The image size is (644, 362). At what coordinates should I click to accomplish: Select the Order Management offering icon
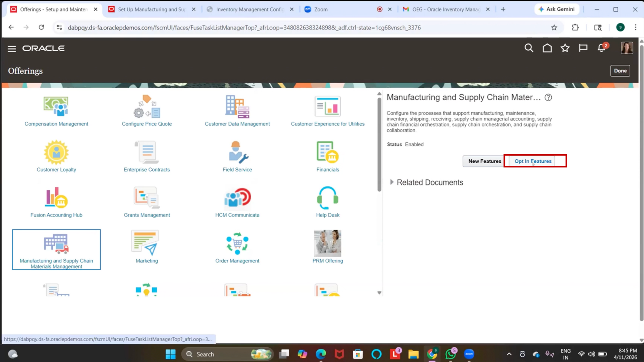coord(237,243)
